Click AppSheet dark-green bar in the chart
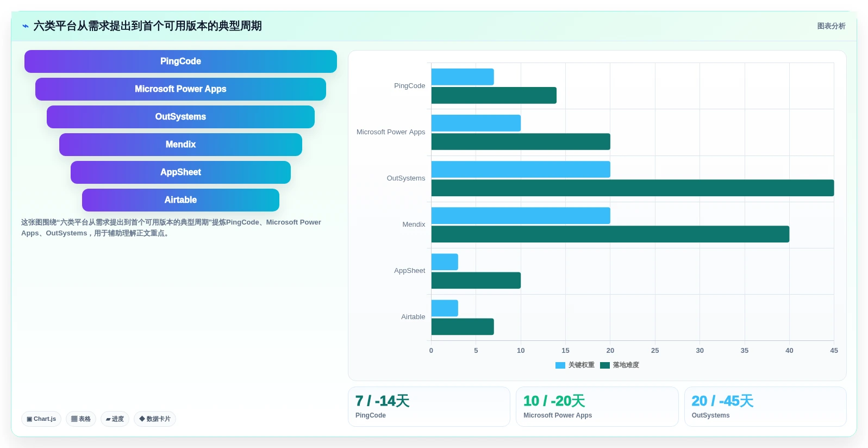Viewport: 868px width, 448px height. tap(476, 280)
